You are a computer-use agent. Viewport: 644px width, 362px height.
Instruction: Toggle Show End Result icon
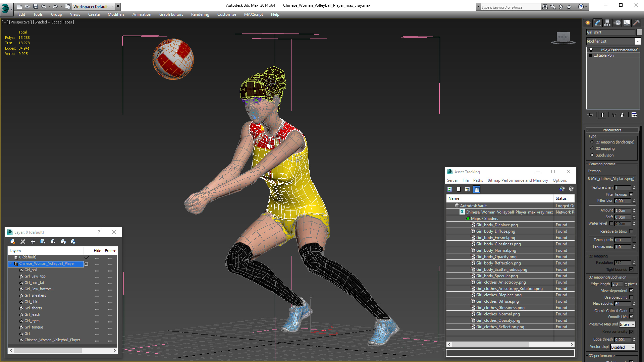(x=602, y=115)
